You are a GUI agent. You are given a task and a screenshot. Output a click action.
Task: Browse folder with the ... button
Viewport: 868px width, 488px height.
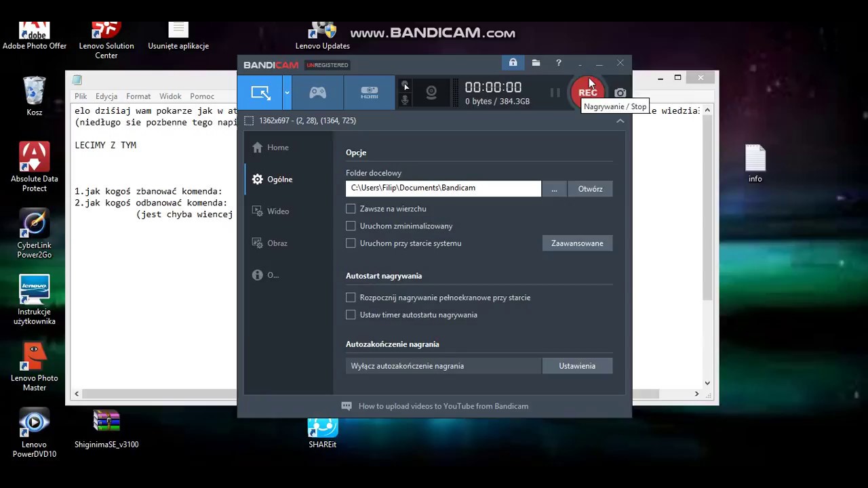click(x=554, y=189)
